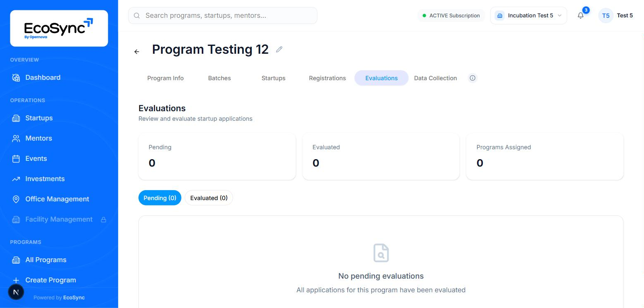The image size is (644, 308).
Task: Switch to Pending (0) filter
Action: pyautogui.click(x=160, y=198)
